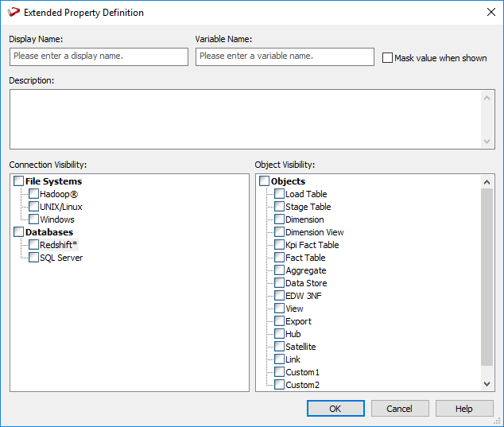Focus the Variable Name text box
504x427 pixels.
285,56
